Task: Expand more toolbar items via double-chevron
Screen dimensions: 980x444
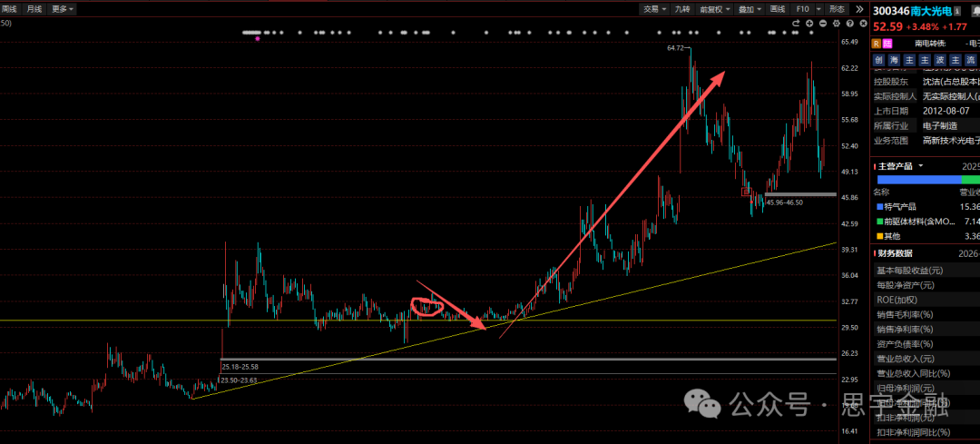Action: (859, 9)
